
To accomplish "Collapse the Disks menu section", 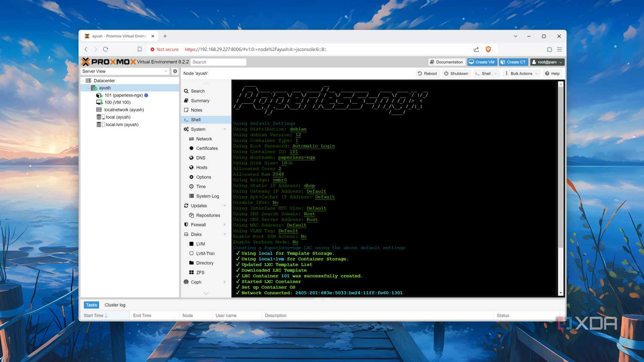I will click(225, 234).
